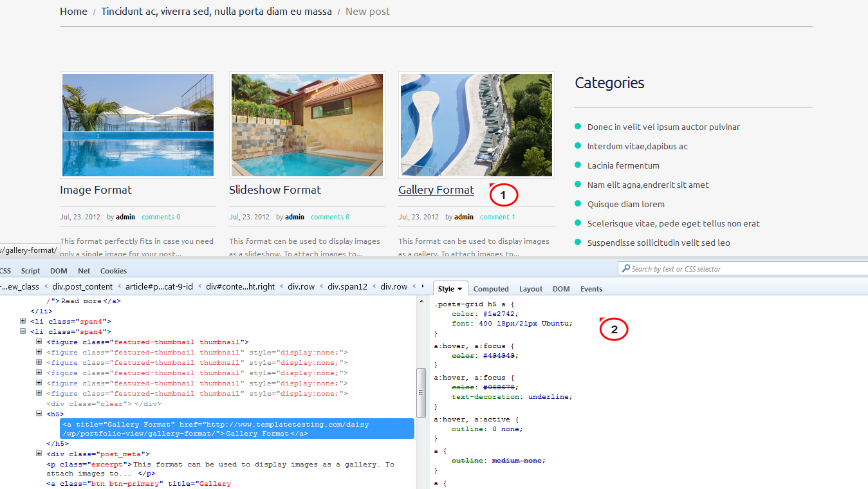
Task: Click the Gallery Format aerial pool thumbnail
Action: click(476, 125)
